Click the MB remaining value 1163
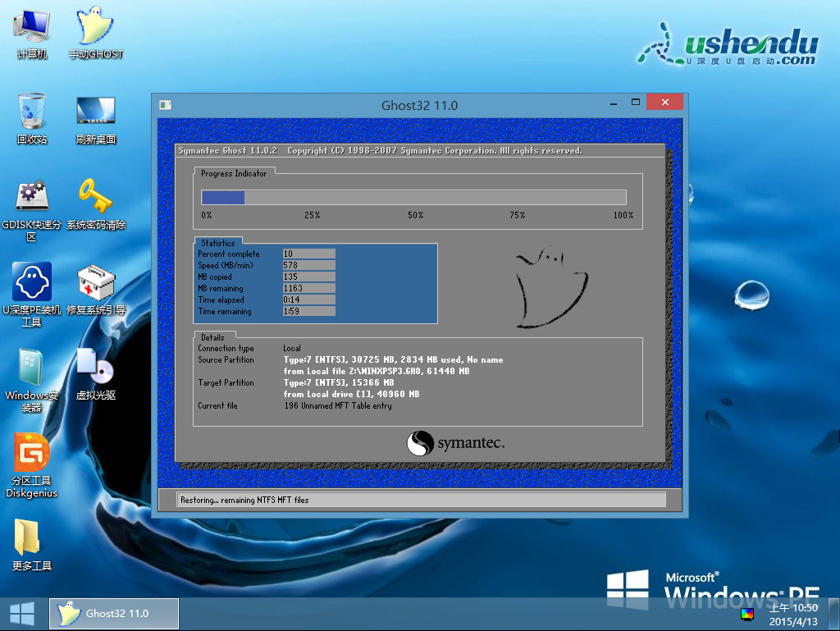This screenshot has width=840, height=631. coord(309,288)
